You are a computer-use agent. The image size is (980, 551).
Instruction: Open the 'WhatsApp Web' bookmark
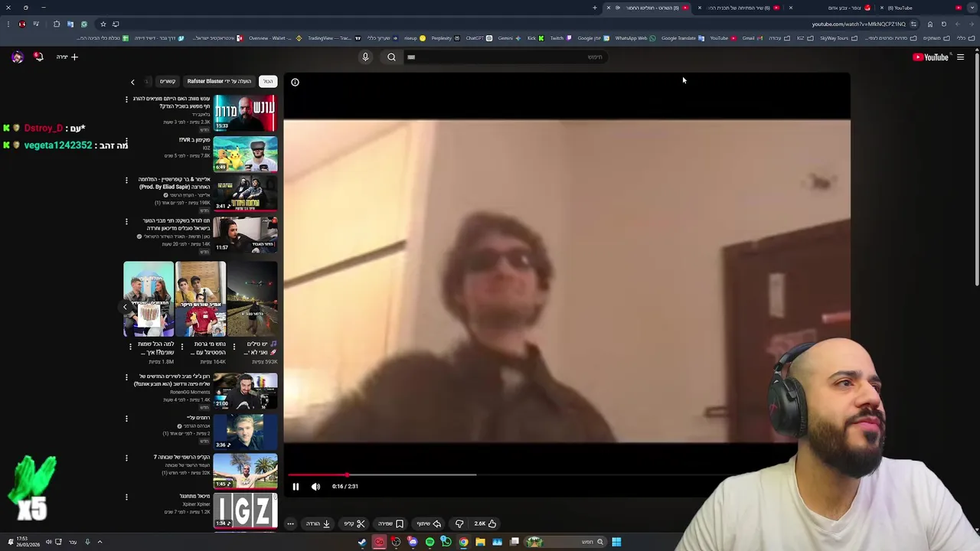point(635,37)
